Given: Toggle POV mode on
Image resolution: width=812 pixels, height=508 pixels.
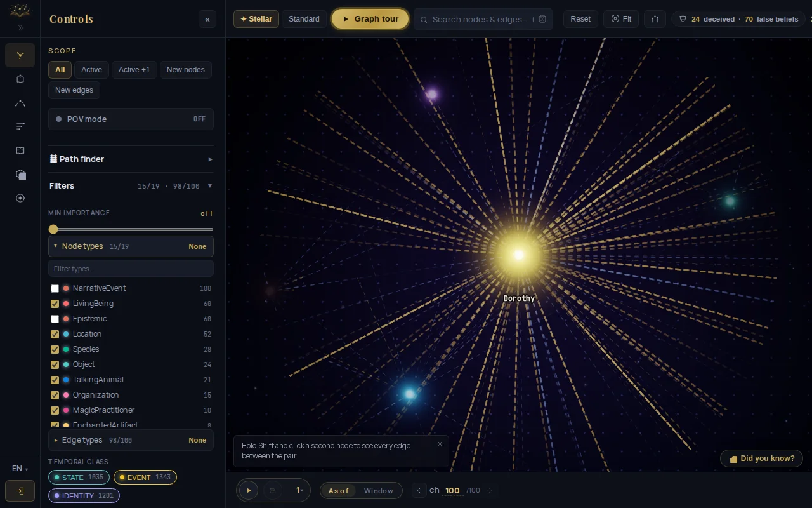Looking at the screenshot, I should 131,119.
